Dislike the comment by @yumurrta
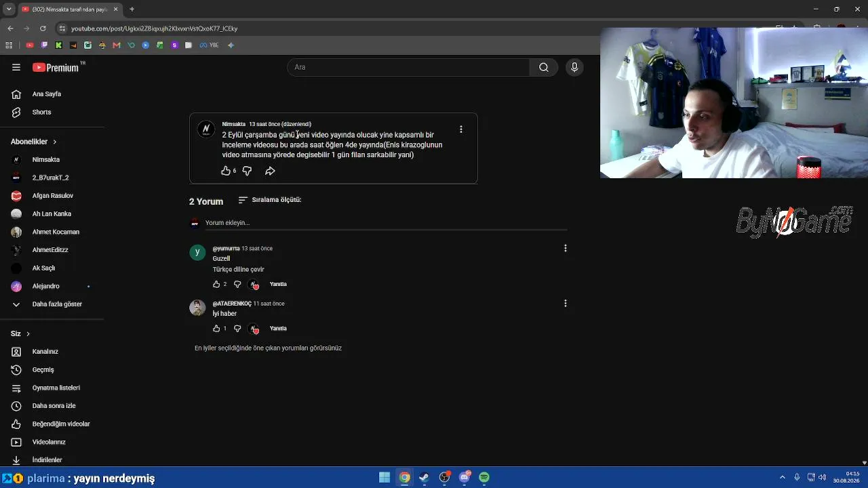The image size is (868, 488). click(x=237, y=284)
